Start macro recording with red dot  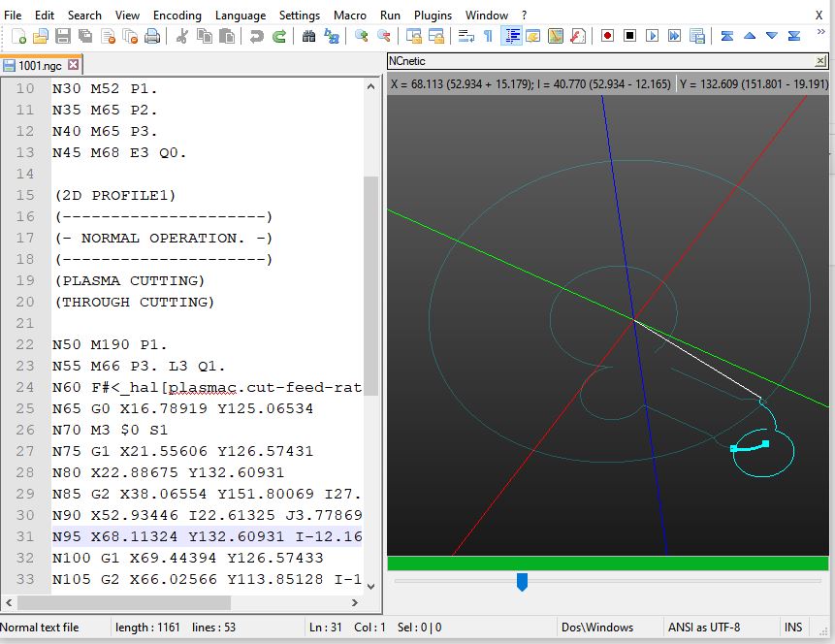(x=608, y=36)
